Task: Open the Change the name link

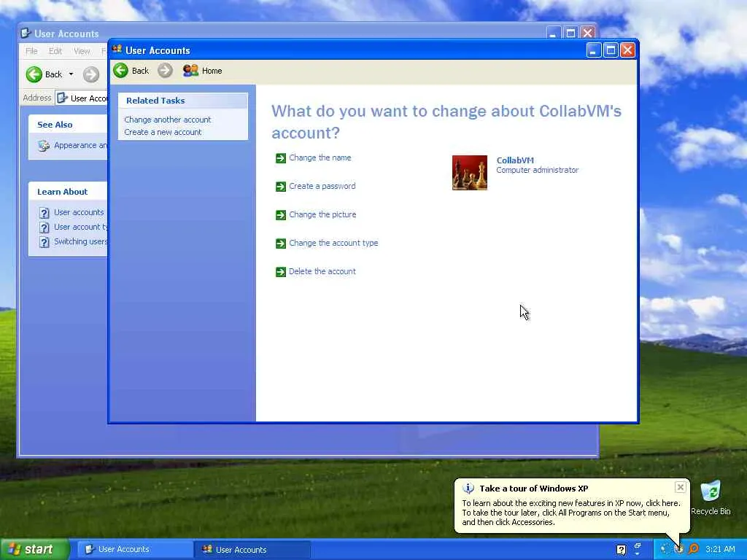Action: pos(320,157)
